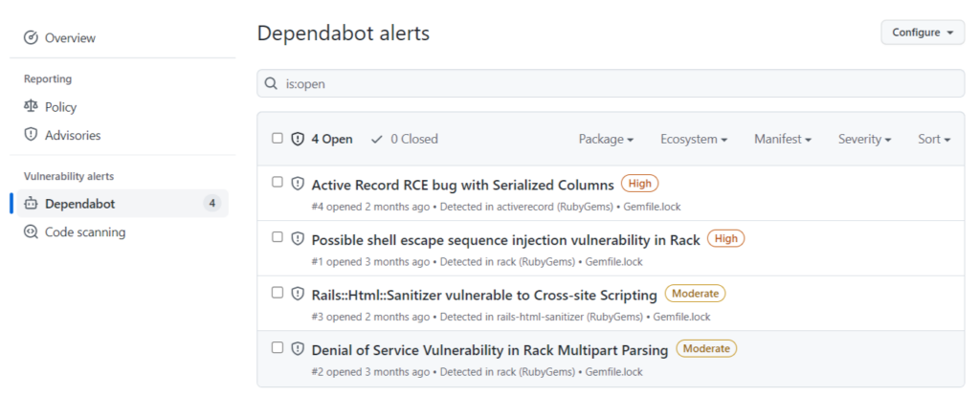Screen dimensions: 980x396
Task: Click the Overview meter icon
Action: pyautogui.click(x=31, y=38)
